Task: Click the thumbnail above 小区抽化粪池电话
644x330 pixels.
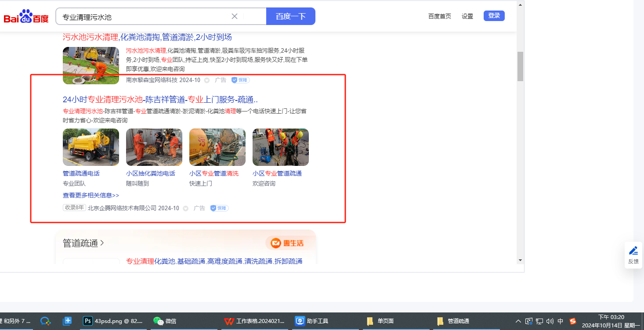Action: pos(154,147)
